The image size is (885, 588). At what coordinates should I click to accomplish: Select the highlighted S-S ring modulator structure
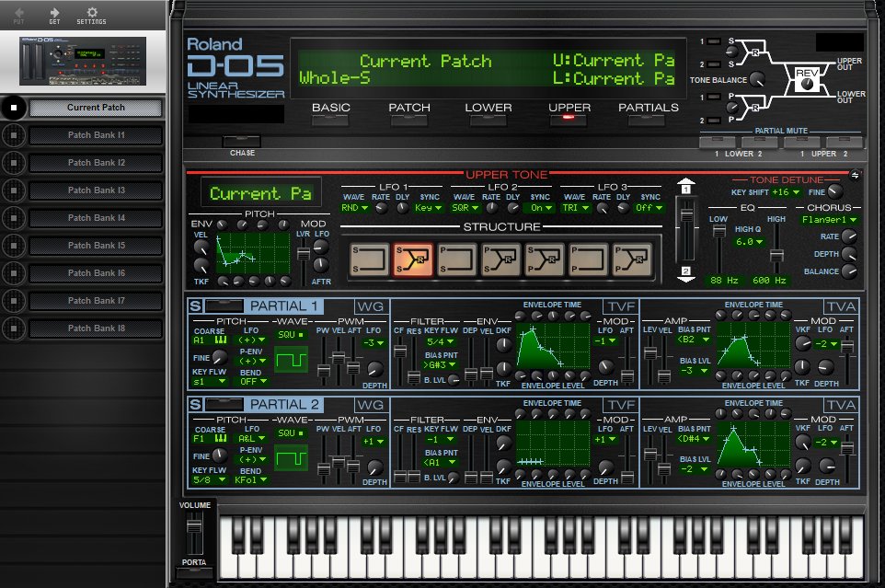[413, 259]
